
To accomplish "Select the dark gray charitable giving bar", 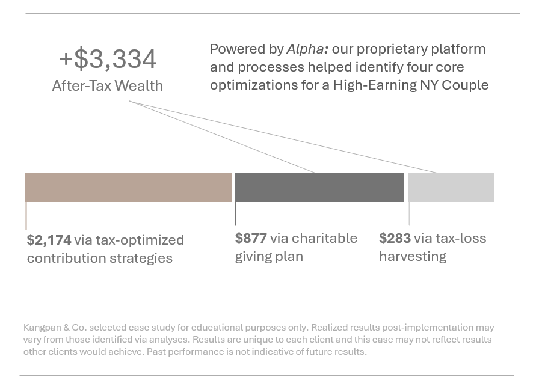I will [319, 187].
